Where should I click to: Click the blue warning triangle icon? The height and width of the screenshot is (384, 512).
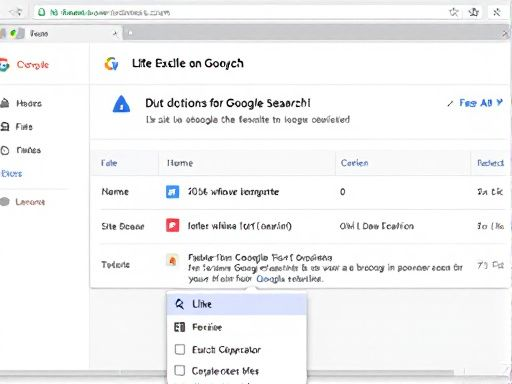click(x=121, y=104)
